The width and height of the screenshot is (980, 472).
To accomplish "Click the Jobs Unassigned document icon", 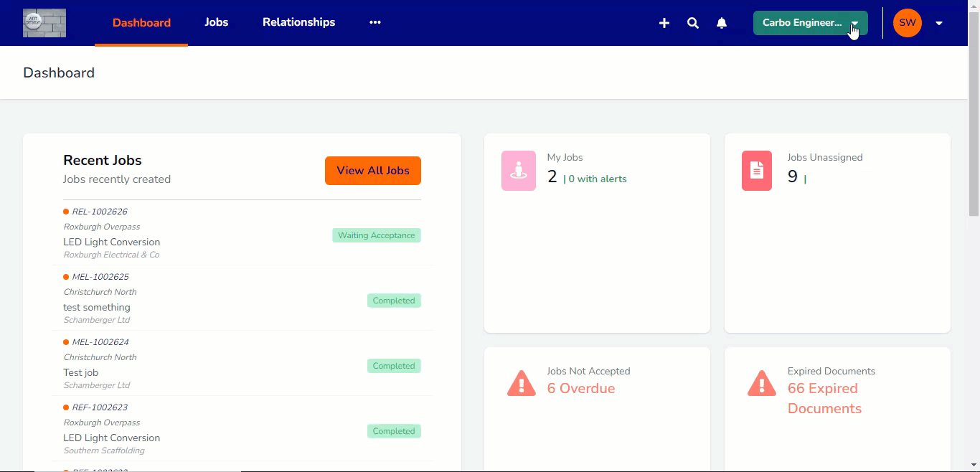I will click(757, 171).
